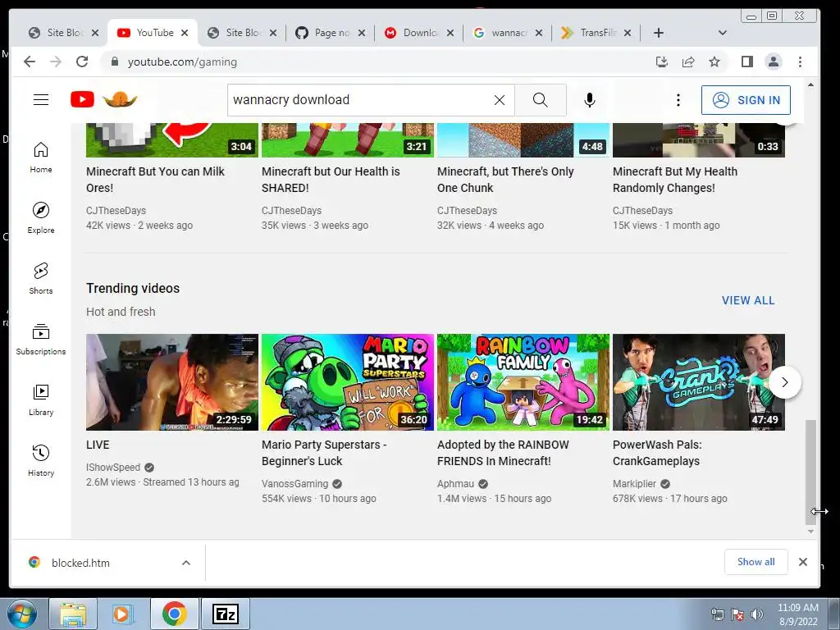The image size is (840, 630).
Task: Open Subscriptions in sidebar
Action: pos(41,340)
